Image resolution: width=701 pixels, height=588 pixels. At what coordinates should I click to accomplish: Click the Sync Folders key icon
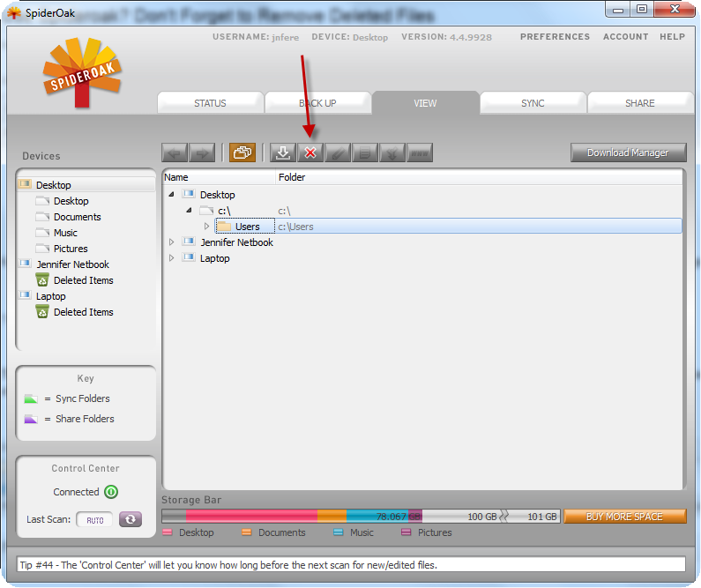(31, 398)
